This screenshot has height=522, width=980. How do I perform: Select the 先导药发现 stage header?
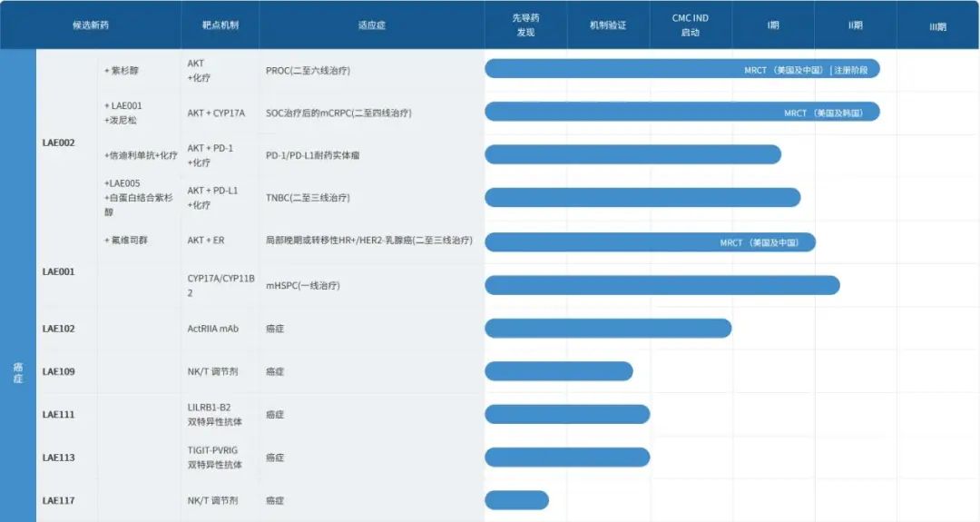[524, 25]
